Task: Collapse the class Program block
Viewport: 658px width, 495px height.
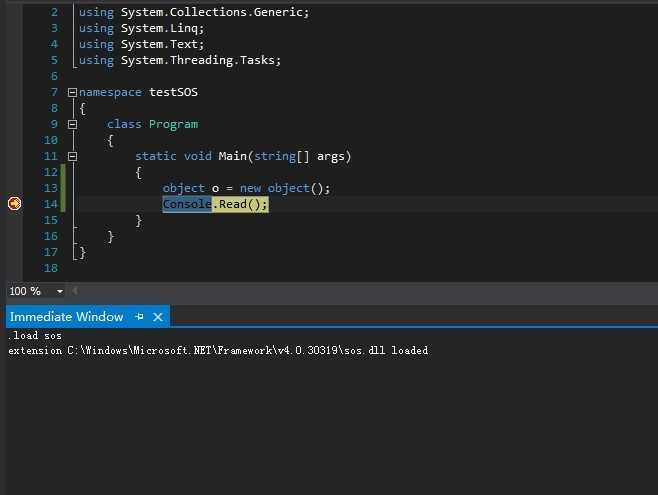Action: pyautogui.click(x=72, y=124)
